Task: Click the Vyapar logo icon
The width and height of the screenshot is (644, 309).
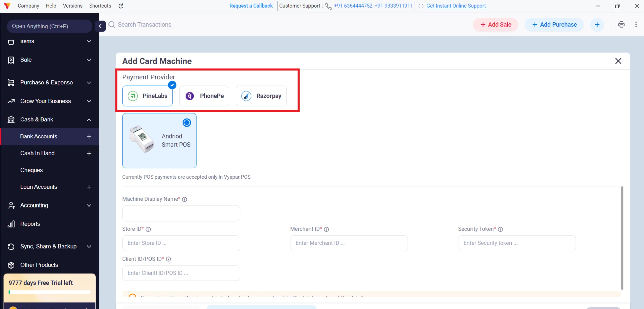Action: click(7, 6)
